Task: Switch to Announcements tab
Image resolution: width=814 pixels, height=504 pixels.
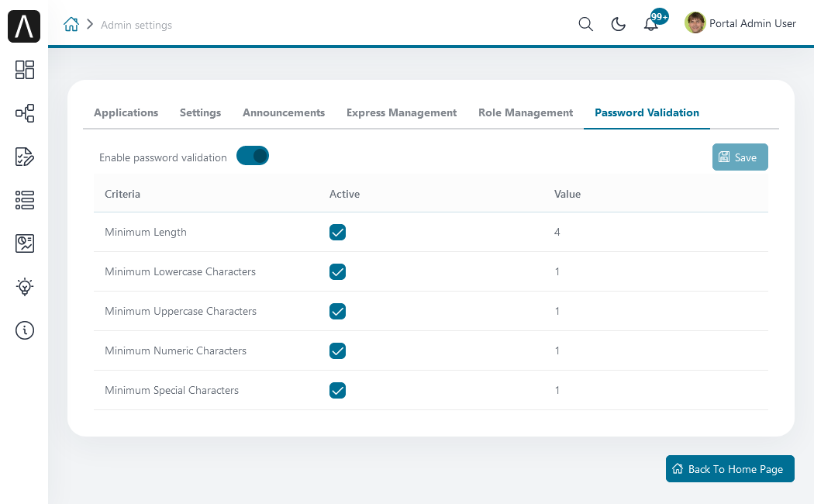Action: pos(284,112)
